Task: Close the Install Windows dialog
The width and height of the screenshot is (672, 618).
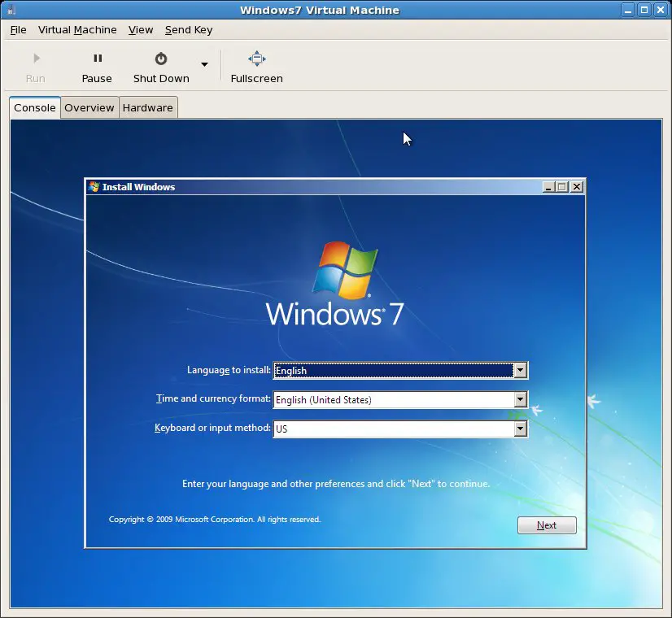Action: click(577, 187)
